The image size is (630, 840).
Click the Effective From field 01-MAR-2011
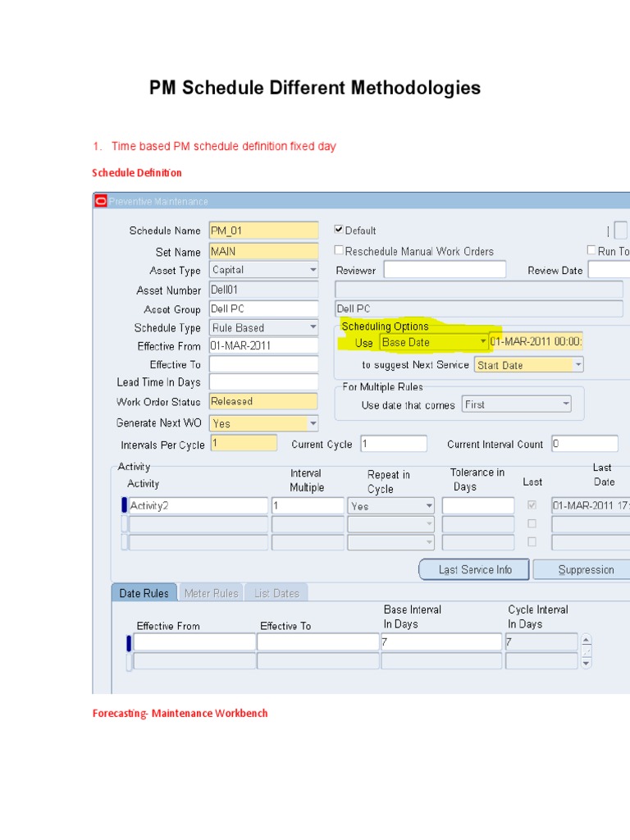263,345
